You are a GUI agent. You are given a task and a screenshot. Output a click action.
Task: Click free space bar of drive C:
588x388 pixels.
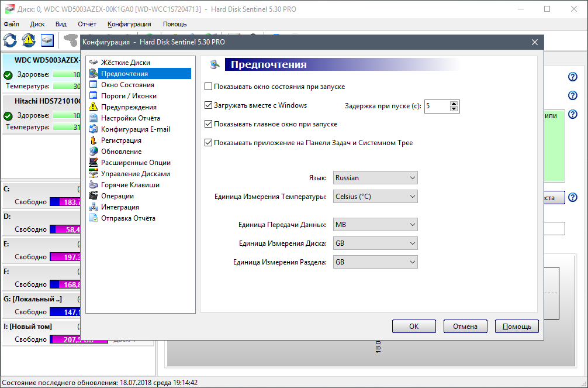coord(65,202)
